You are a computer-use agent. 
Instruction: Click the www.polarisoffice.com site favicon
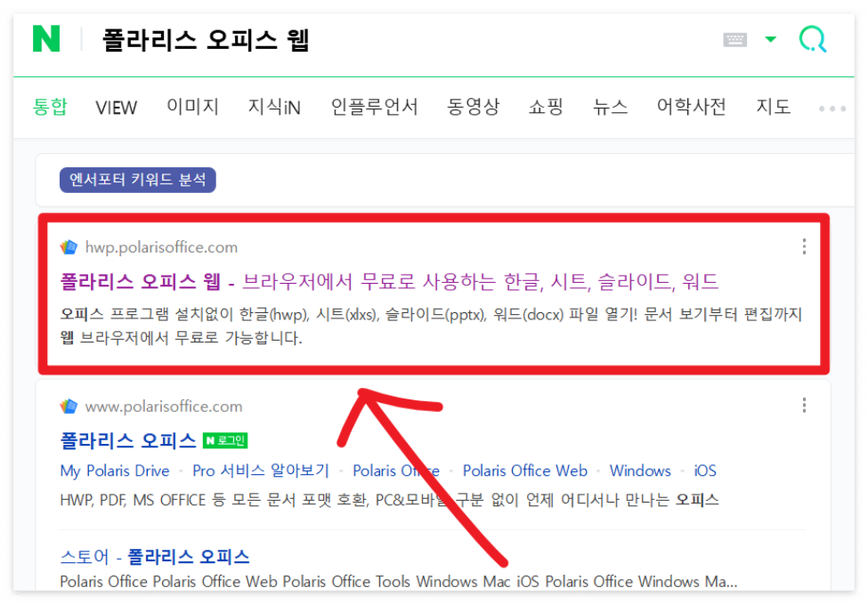click(x=69, y=406)
